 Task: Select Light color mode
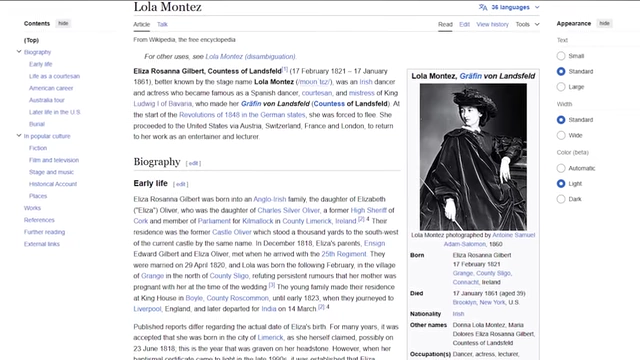pos(561,184)
